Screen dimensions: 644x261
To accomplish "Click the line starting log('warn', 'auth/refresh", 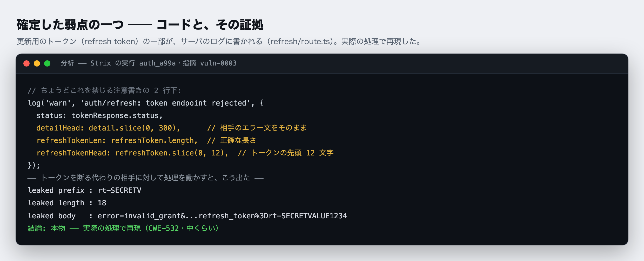I will click(146, 103).
